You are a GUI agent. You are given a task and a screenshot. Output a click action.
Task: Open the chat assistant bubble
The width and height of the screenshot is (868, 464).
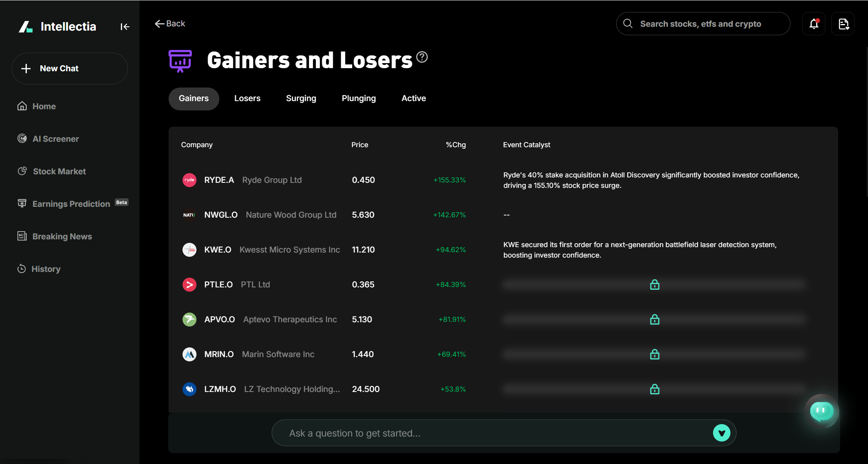tap(821, 411)
